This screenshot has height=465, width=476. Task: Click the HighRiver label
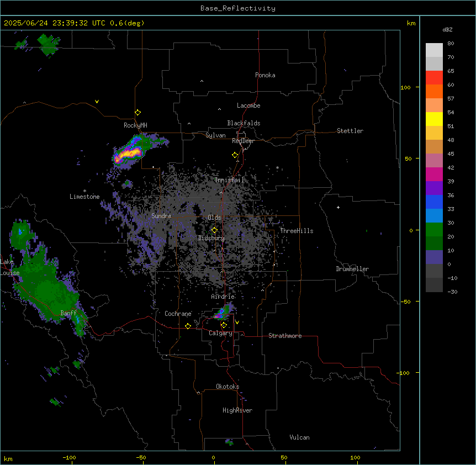pyautogui.click(x=237, y=410)
